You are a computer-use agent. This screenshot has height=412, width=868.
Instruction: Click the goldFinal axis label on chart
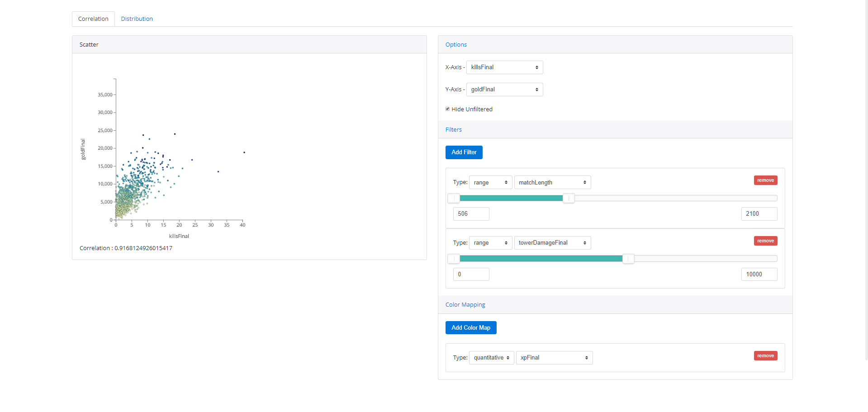[83, 149]
